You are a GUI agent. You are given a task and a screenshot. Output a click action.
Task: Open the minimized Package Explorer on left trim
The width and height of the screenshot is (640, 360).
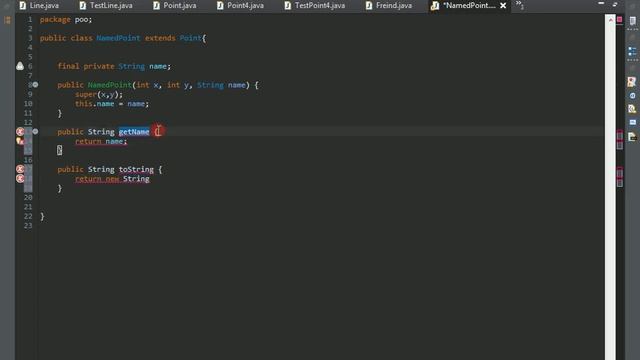click(x=7, y=20)
